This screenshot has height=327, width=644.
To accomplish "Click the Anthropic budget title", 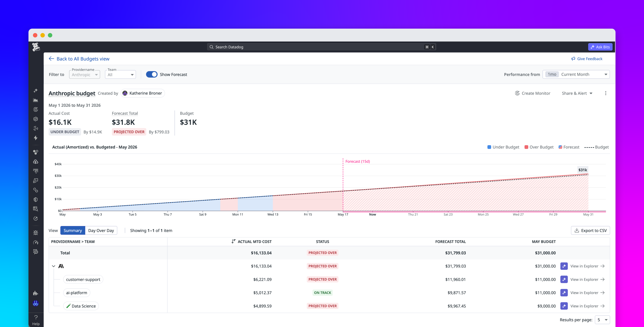I will coord(72,93).
